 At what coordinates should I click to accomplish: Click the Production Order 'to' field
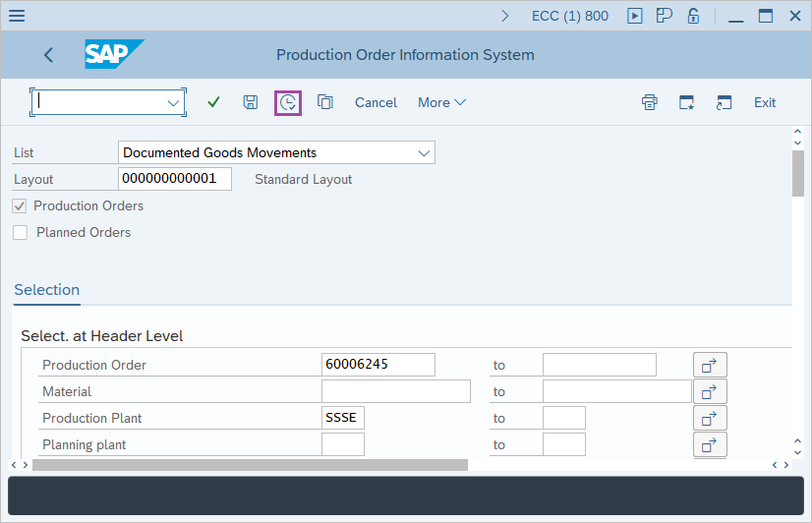[599, 365]
